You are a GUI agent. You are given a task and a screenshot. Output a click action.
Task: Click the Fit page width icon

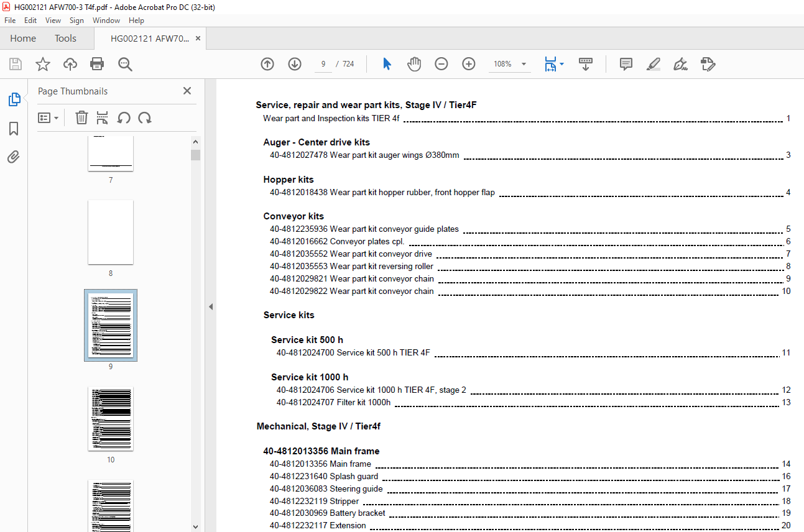[x=550, y=64]
